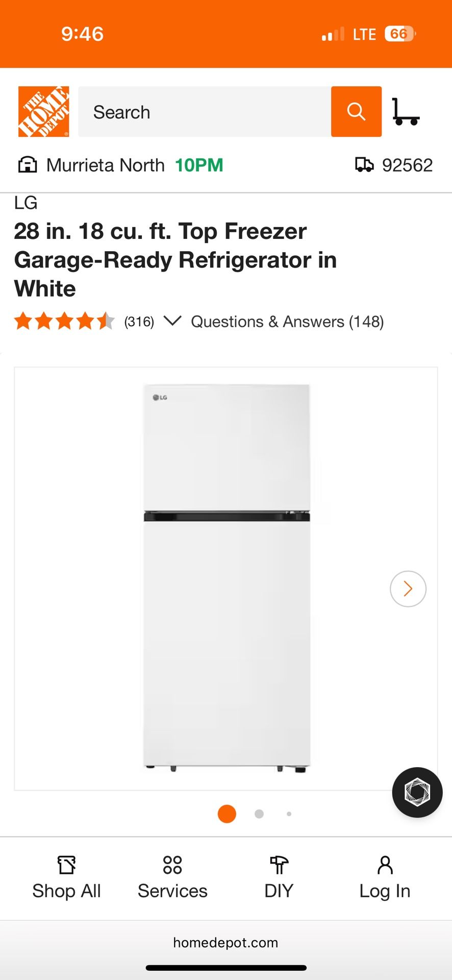452x980 pixels.
Task: Select the third small carousel dot
Action: pyautogui.click(x=289, y=814)
